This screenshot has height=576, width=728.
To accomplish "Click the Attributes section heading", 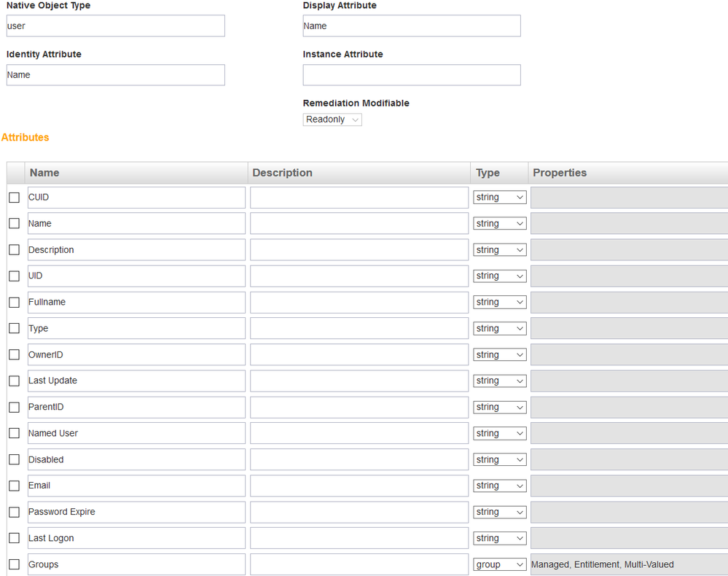I will click(26, 137).
